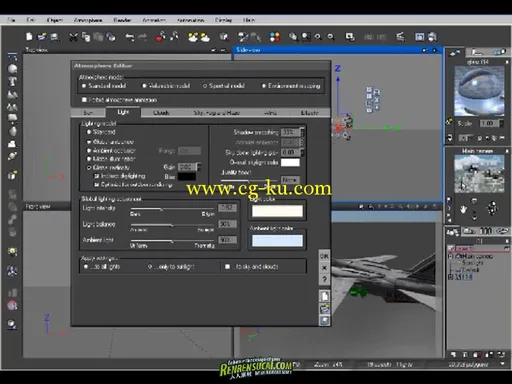The image size is (512, 384).
Task: Open the Render menu
Action: [122, 20]
